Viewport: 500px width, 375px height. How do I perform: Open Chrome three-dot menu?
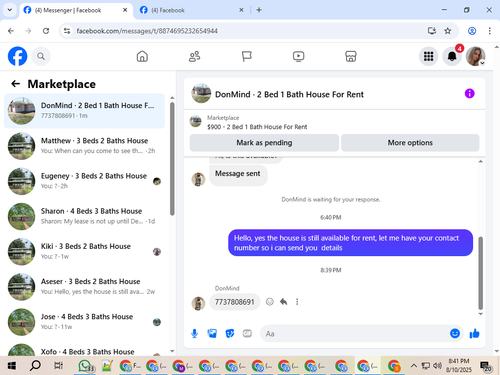tap(489, 31)
